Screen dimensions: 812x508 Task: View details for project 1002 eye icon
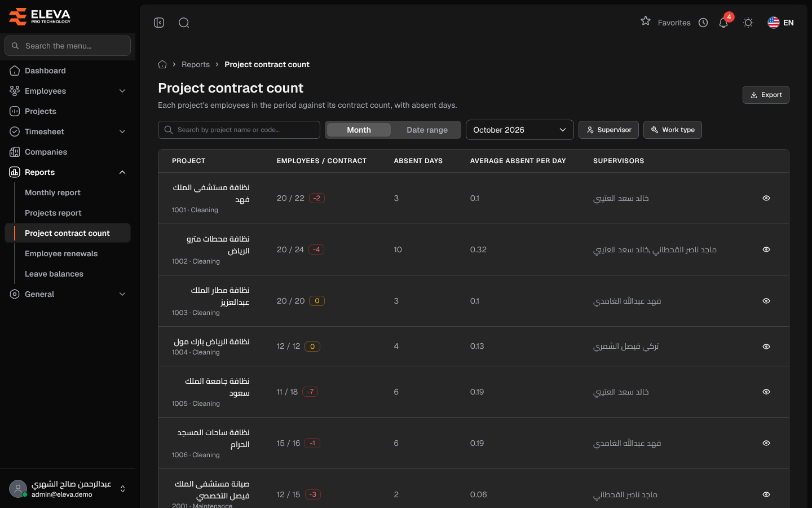click(x=766, y=249)
